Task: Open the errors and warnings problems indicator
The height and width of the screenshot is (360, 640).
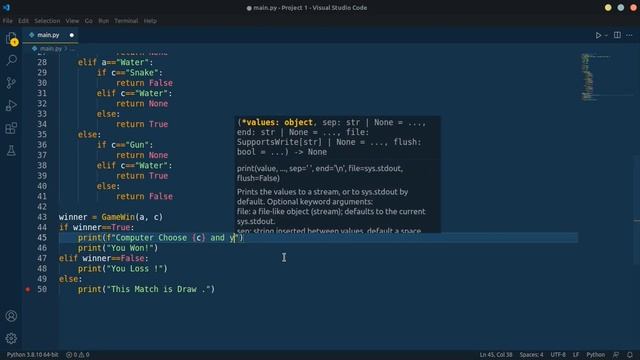Action: (78, 355)
